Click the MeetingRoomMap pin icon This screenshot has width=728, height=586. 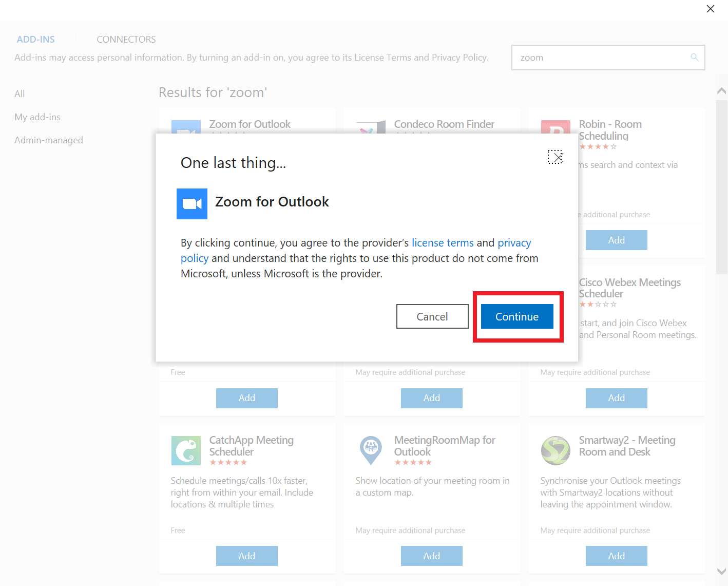click(371, 450)
